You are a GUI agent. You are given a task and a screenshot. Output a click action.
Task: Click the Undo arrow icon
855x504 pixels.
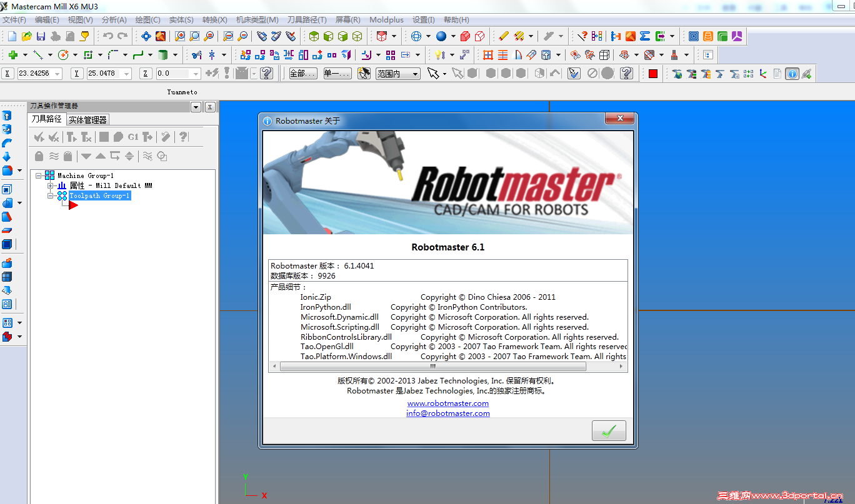(108, 36)
